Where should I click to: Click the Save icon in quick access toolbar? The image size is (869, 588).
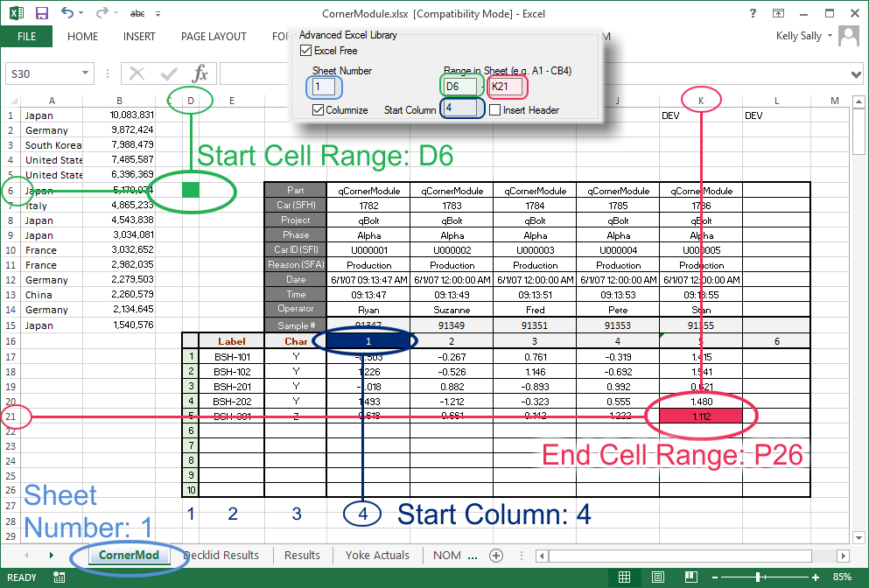tap(41, 13)
